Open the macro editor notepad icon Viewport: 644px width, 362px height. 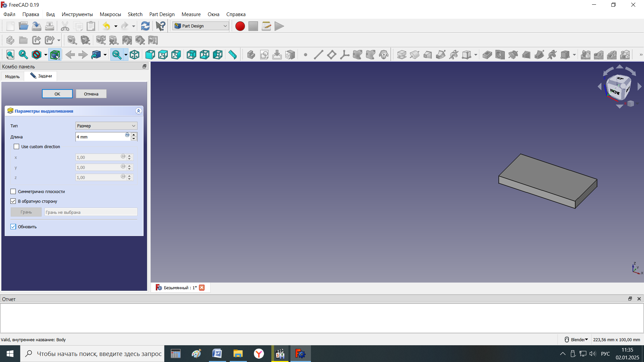[266, 26]
